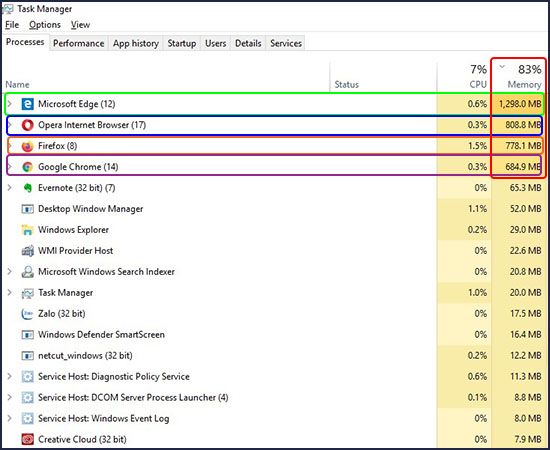Viewport: 550px width, 450px height.
Task: Click the Windows Event Log service icon
Action: pos(27,418)
